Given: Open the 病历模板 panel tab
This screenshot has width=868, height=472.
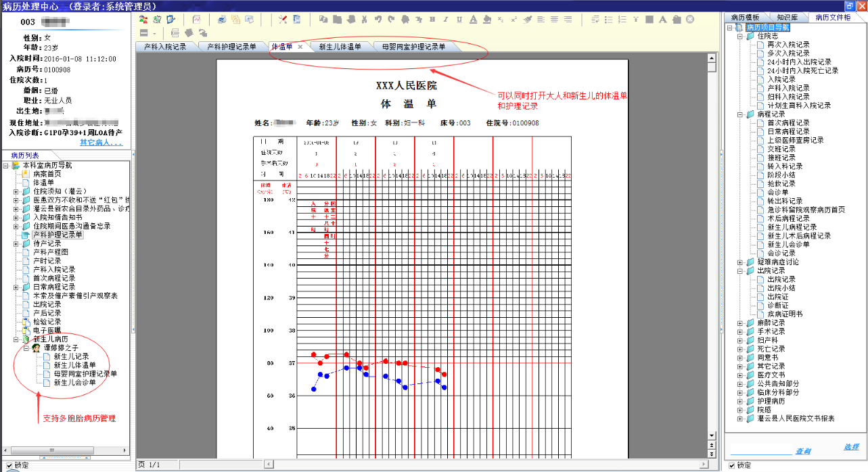Looking at the screenshot, I should pyautogui.click(x=746, y=17).
